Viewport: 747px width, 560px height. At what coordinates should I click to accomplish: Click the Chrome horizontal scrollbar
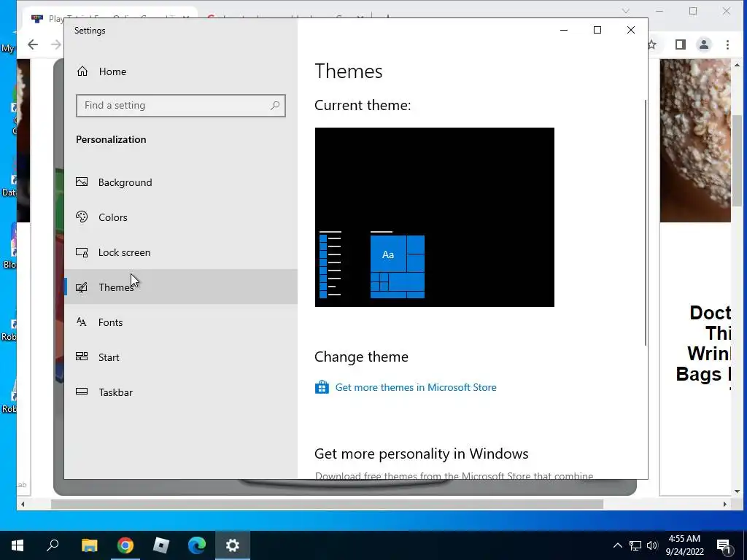[x=327, y=504]
